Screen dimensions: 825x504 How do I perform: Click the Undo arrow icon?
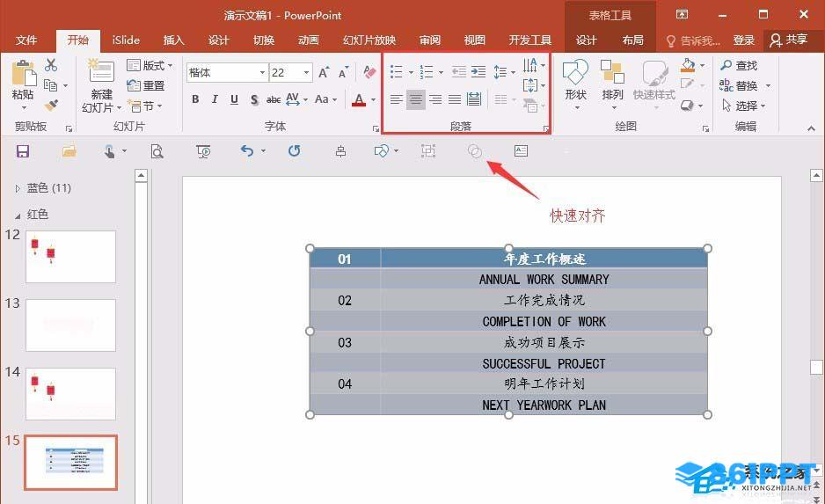[247, 151]
